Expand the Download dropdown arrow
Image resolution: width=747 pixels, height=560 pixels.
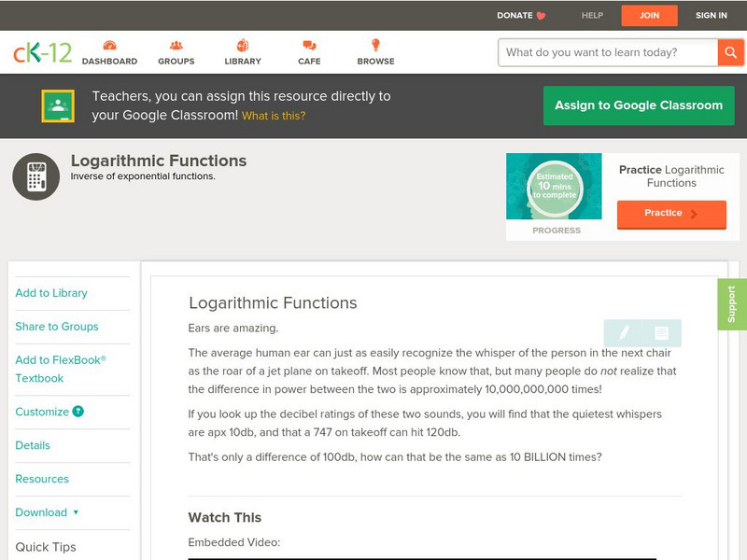click(76, 512)
